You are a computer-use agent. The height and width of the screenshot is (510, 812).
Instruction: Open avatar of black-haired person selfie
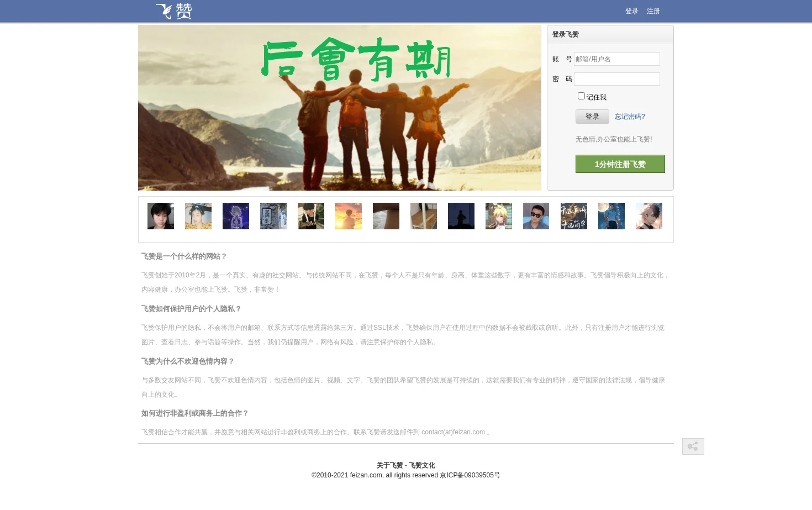tap(161, 216)
